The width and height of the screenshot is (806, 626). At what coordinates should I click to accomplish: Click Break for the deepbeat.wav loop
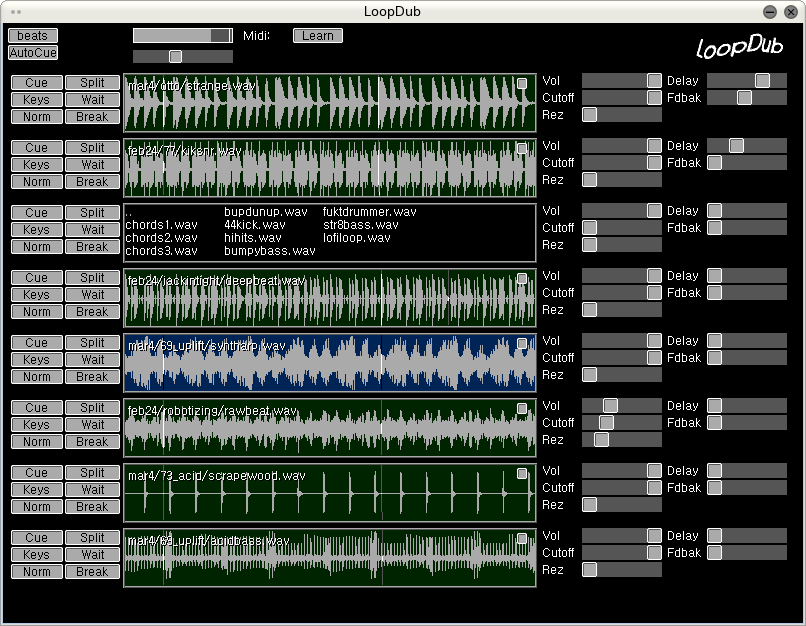(92, 312)
